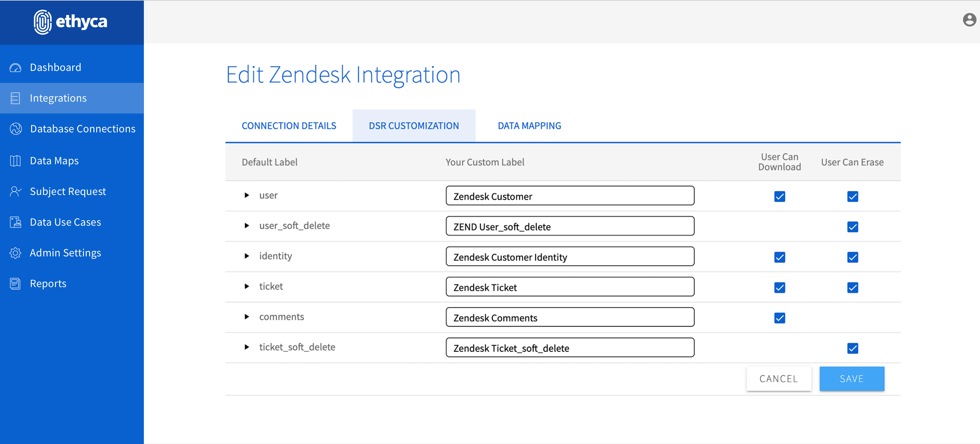This screenshot has width=980, height=444.
Task: Disable User Can Download for comments
Action: point(780,318)
